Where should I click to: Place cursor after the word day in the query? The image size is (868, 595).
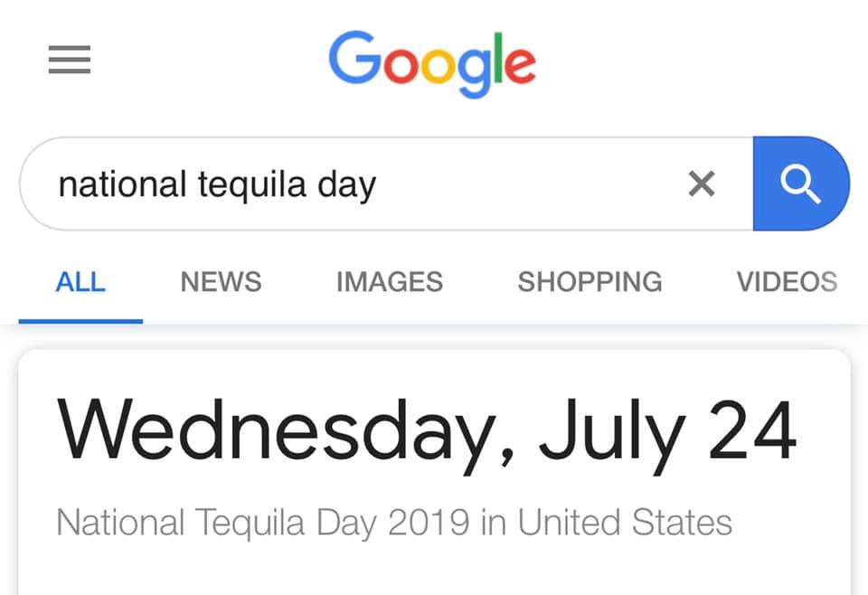[x=377, y=184]
